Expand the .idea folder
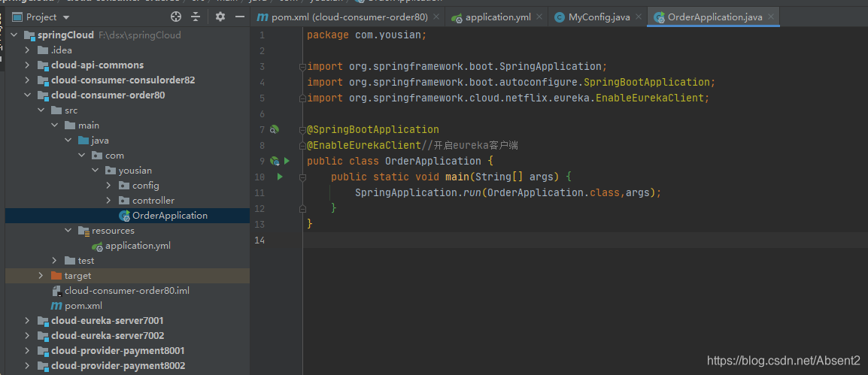 (x=27, y=50)
